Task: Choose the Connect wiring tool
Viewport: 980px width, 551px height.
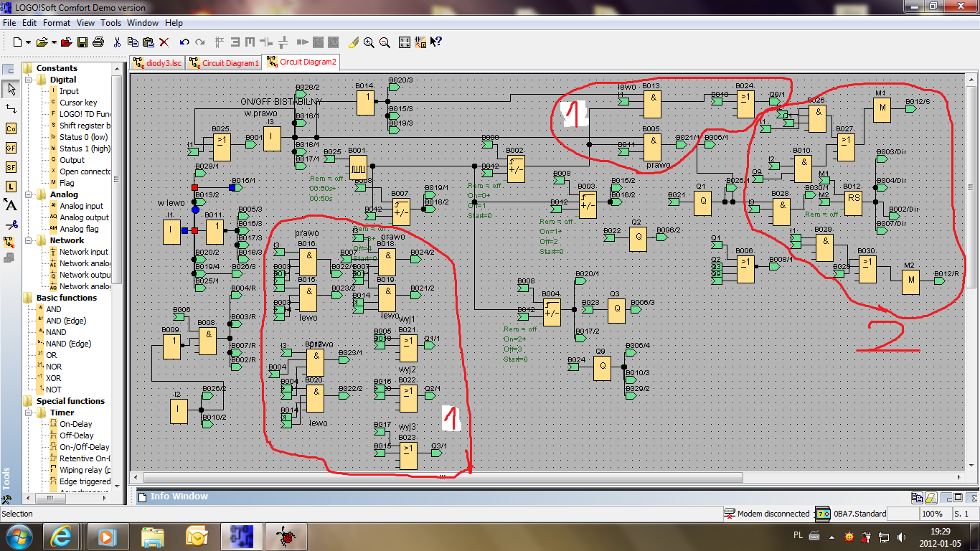Action: tap(11, 108)
